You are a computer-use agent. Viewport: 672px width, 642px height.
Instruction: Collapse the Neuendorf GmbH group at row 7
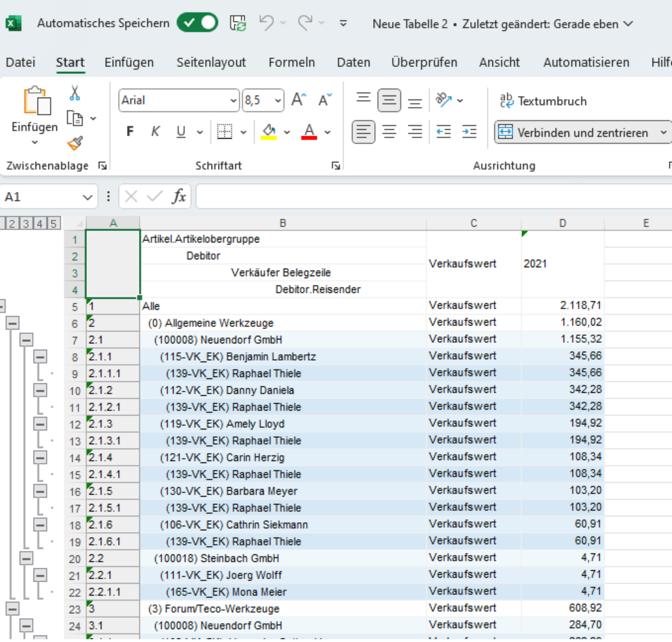click(26, 340)
